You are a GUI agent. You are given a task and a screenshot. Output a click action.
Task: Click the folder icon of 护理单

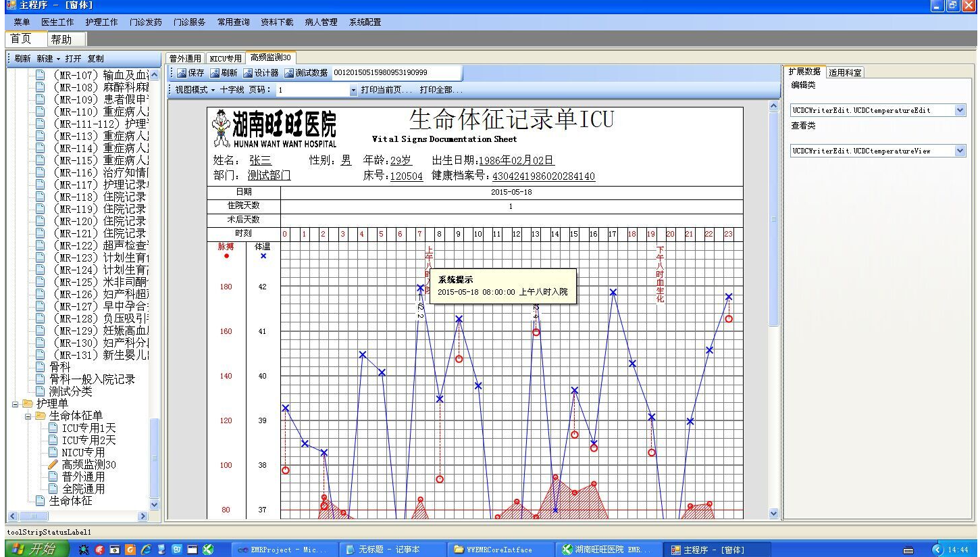[28, 404]
